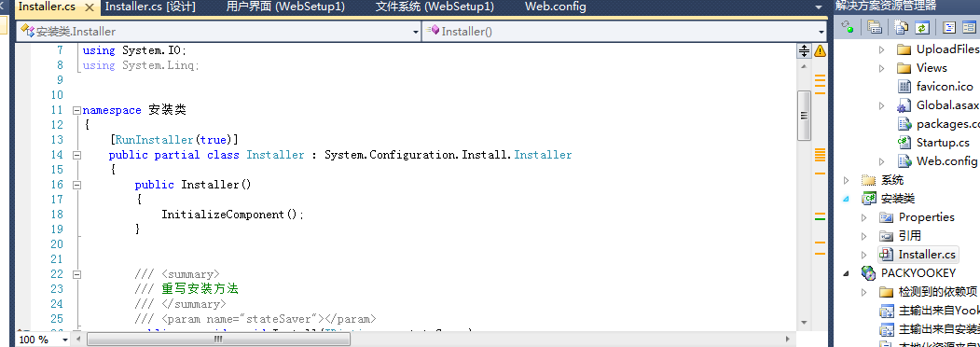This screenshot has width=980, height=347.
Task: Collapse the summary comment block at line 22
Action: pos(76,274)
